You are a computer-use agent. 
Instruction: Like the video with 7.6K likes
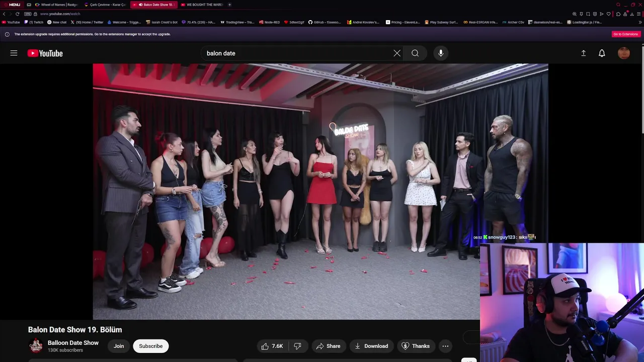pyautogui.click(x=272, y=346)
